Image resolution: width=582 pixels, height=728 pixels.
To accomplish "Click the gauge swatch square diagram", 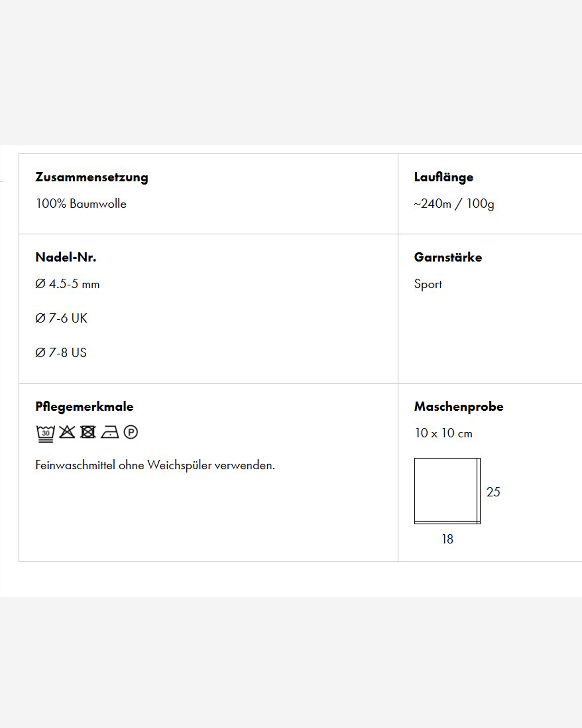I will tap(447, 491).
